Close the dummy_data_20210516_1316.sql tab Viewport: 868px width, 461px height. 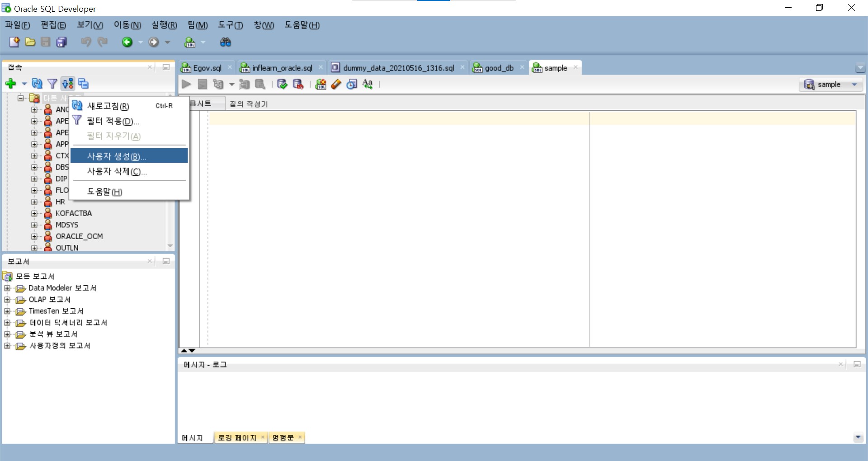(462, 67)
